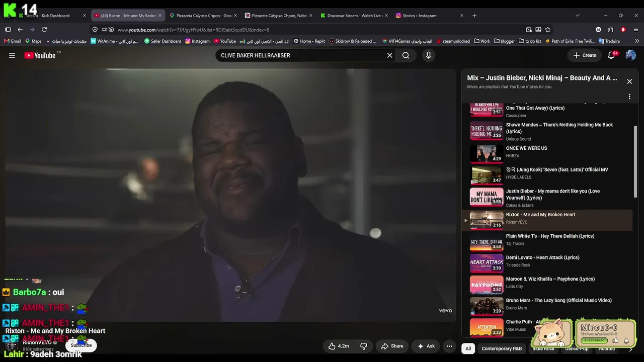Screen dimensions: 644x362
Task: Play Jung Kook Seven Official MV
Action: pyautogui.click(x=547, y=175)
